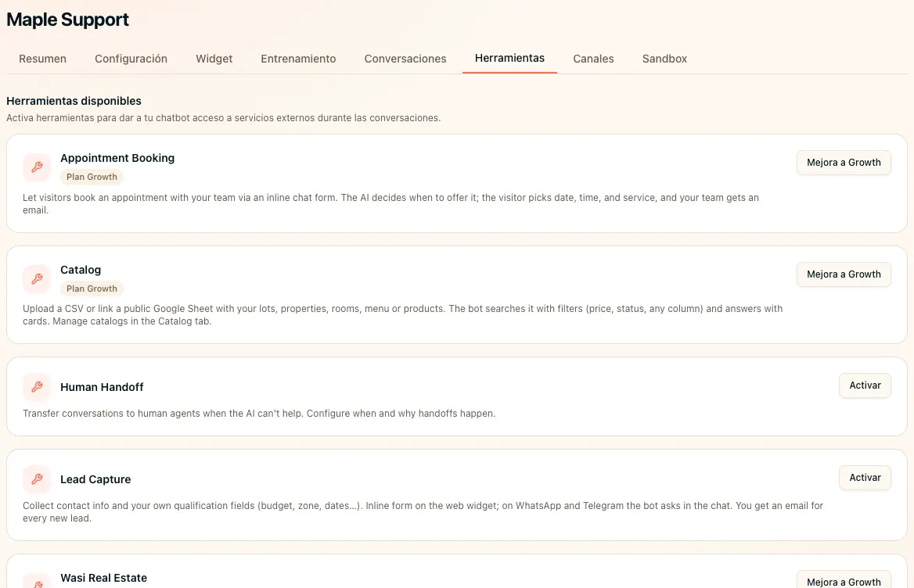
Task: Click the Human Handoff description text
Action: 259,414
